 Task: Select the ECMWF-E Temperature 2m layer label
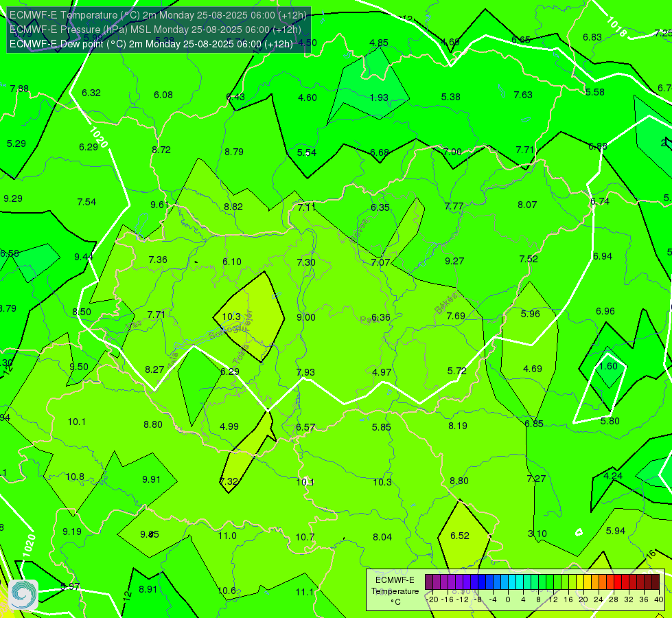tap(158, 15)
